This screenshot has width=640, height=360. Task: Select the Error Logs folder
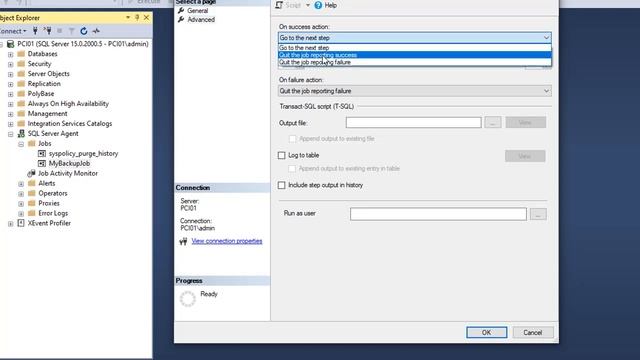pos(53,213)
